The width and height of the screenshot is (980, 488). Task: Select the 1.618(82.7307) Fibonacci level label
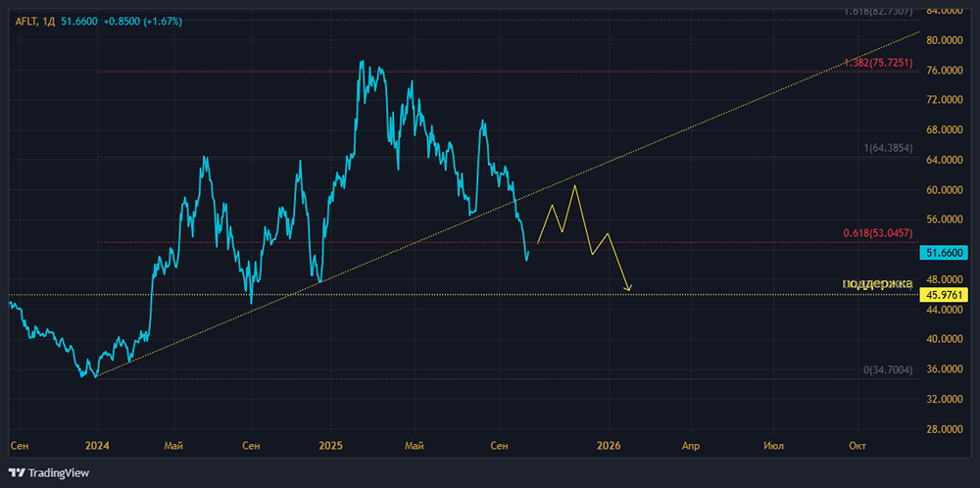pos(878,11)
